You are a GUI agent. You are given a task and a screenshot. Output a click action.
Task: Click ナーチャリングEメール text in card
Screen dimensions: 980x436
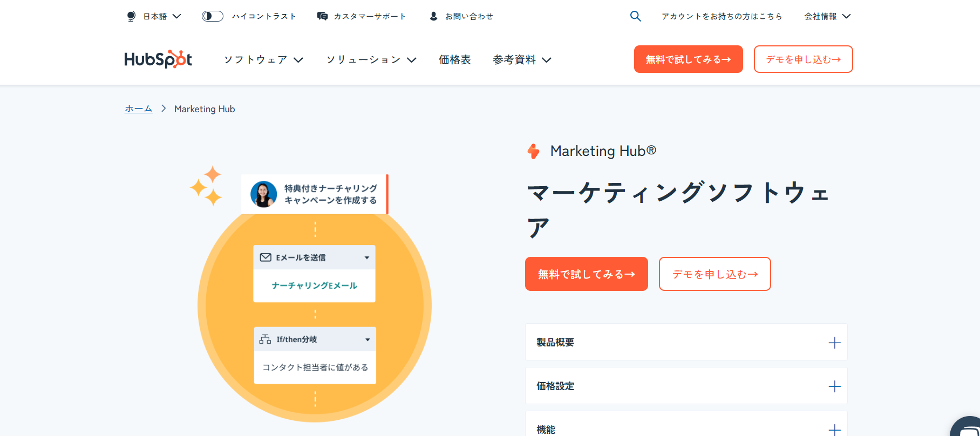315,285
